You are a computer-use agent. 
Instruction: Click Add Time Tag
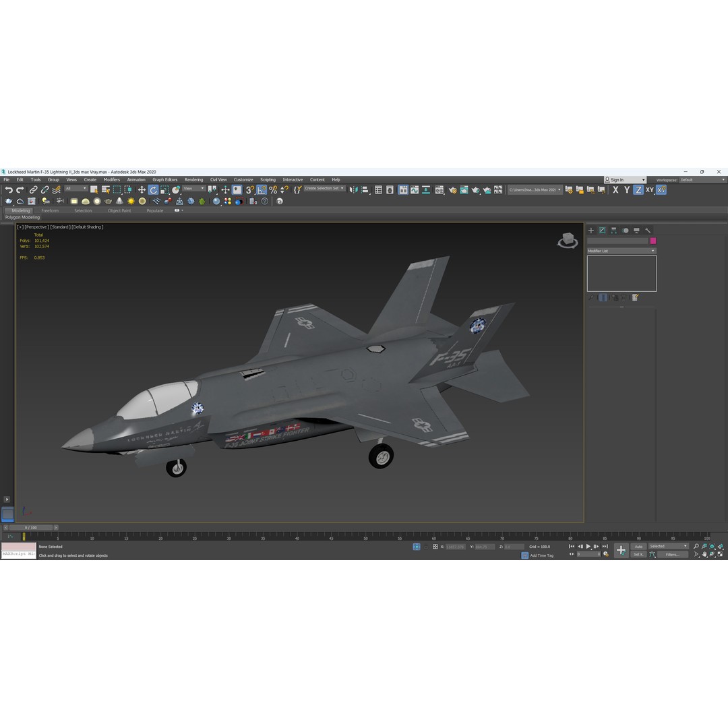tap(541, 555)
